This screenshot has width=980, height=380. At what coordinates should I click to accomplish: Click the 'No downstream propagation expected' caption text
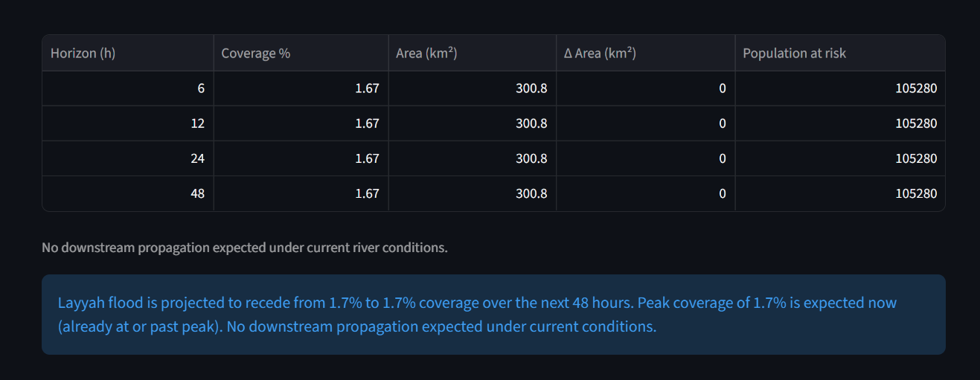pos(245,248)
